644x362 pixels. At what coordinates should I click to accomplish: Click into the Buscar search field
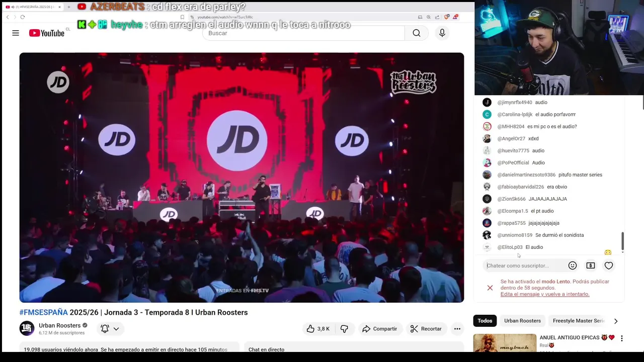303,33
